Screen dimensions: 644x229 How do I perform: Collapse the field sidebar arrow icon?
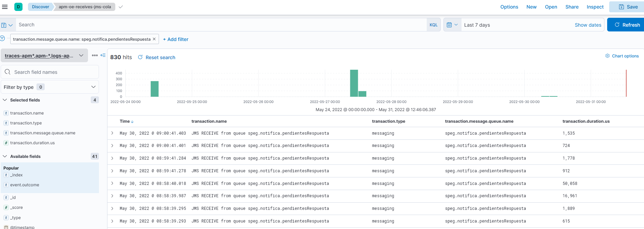(x=103, y=55)
